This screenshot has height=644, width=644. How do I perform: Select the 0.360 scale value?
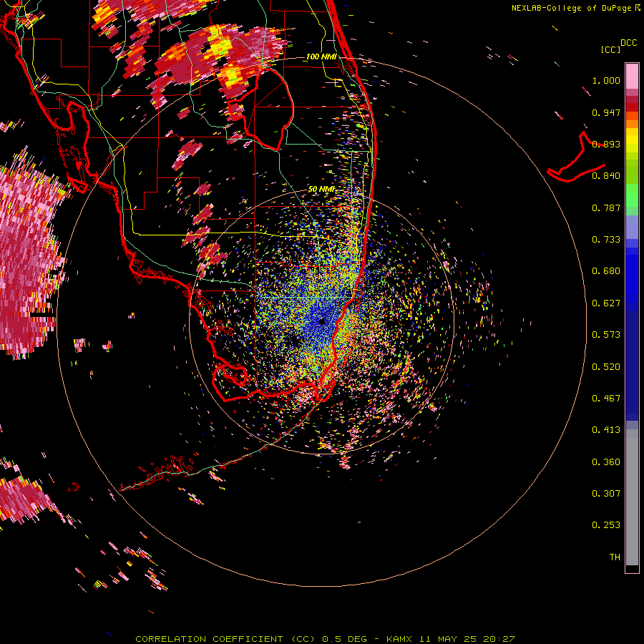pyautogui.click(x=606, y=462)
